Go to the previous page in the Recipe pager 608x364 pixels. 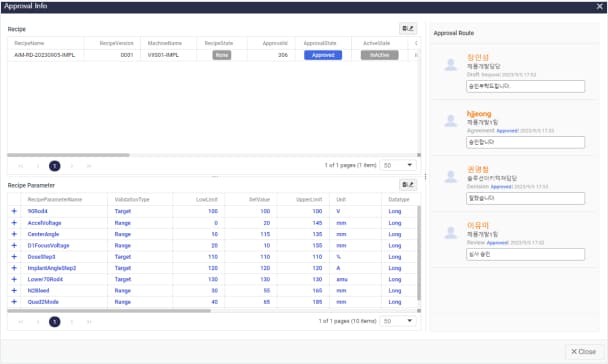38,166
